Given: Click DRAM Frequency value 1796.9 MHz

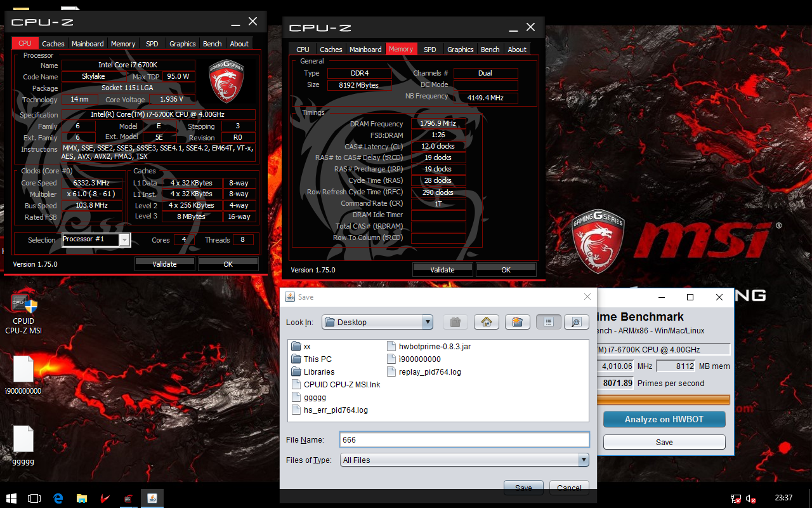Looking at the screenshot, I should (438, 124).
